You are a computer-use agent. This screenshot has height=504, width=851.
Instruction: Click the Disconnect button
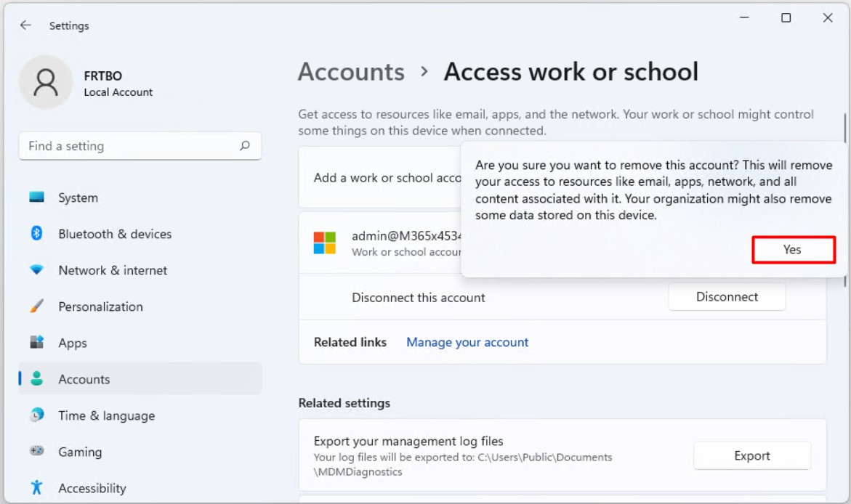pos(727,297)
